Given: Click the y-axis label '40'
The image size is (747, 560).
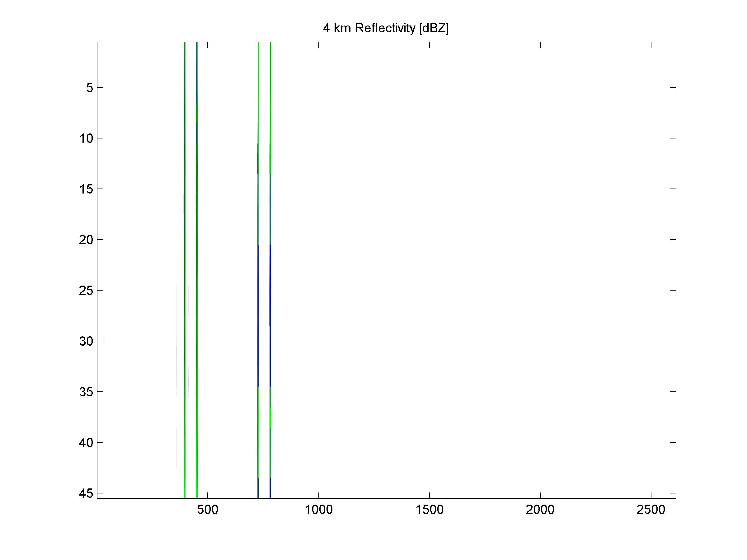Looking at the screenshot, I should click(x=86, y=442).
